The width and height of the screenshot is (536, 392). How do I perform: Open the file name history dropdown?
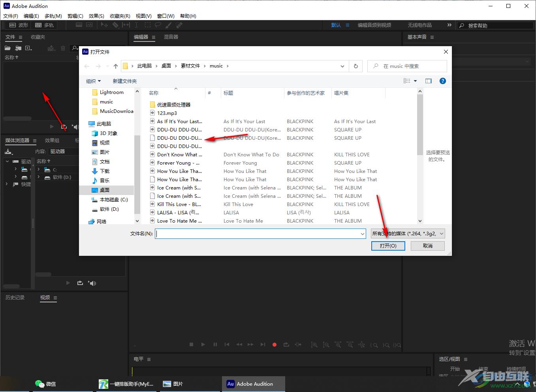[x=362, y=234]
